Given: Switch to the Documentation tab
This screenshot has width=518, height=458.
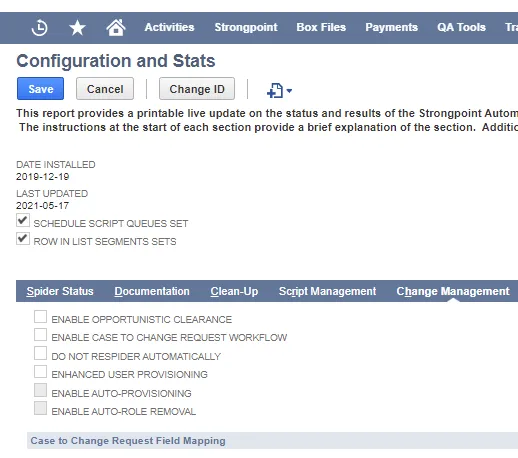Looking at the screenshot, I should pos(152,291).
